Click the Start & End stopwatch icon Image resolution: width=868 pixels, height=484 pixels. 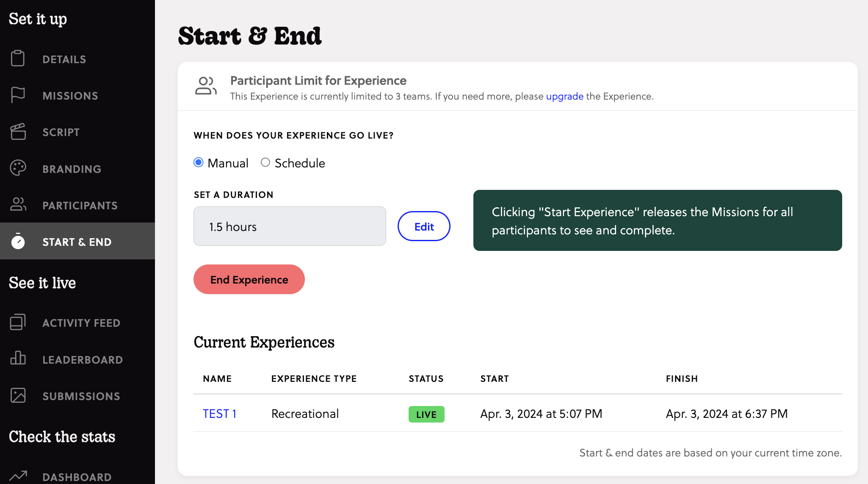point(18,241)
